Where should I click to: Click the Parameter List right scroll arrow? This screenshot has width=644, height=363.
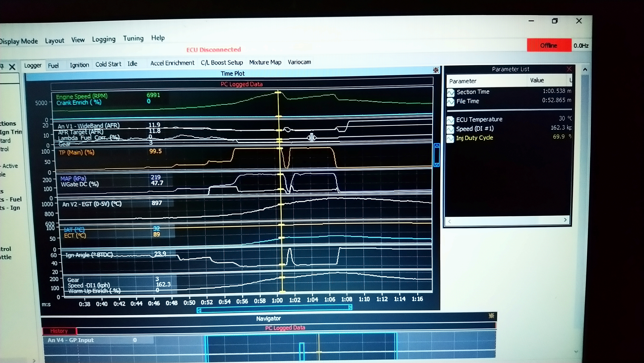pos(565,220)
